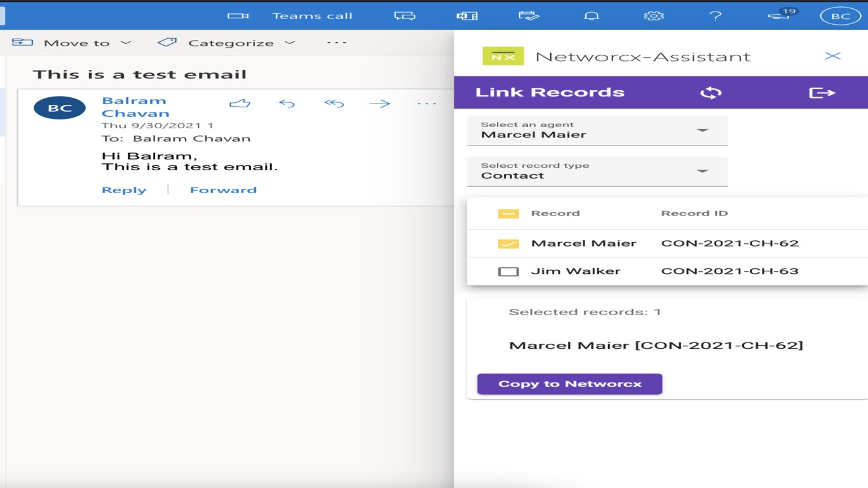Open sender name Balram Chavan

click(x=135, y=107)
